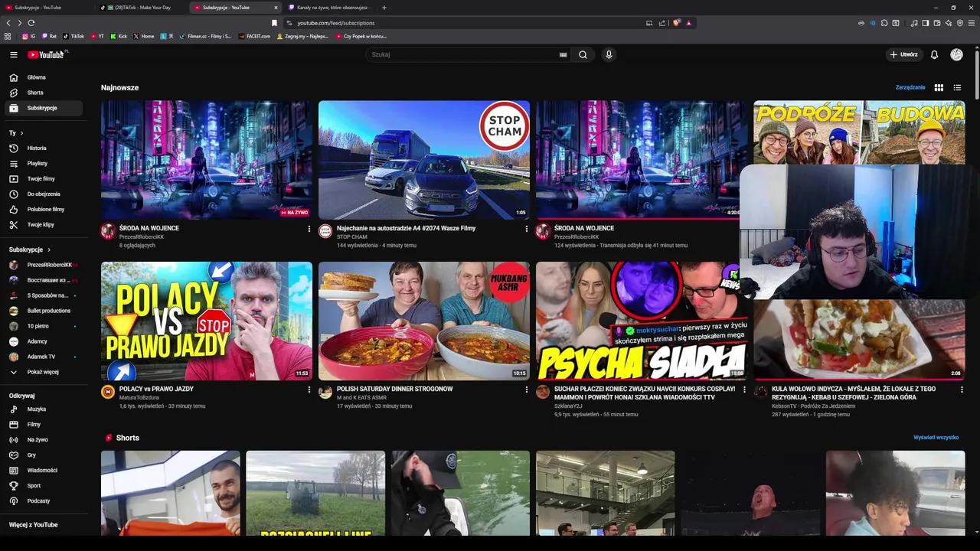This screenshot has width=980, height=551.
Task: Reload the page
Action: pos(31,23)
